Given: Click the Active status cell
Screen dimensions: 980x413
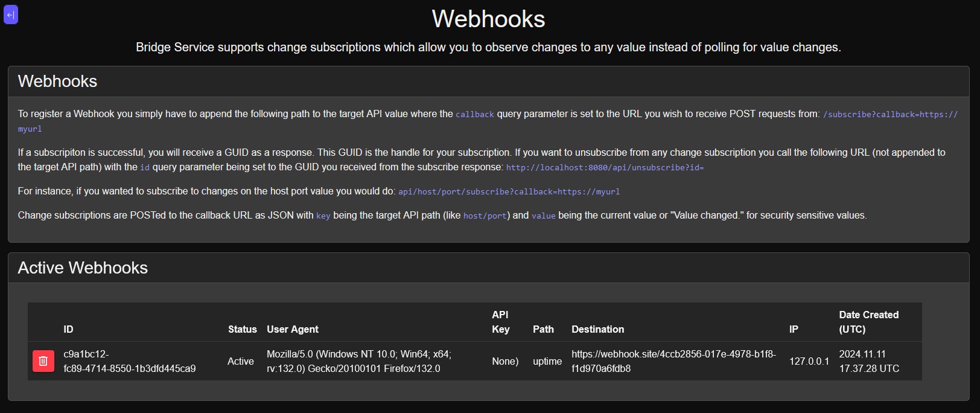Looking at the screenshot, I should pyautogui.click(x=240, y=361).
